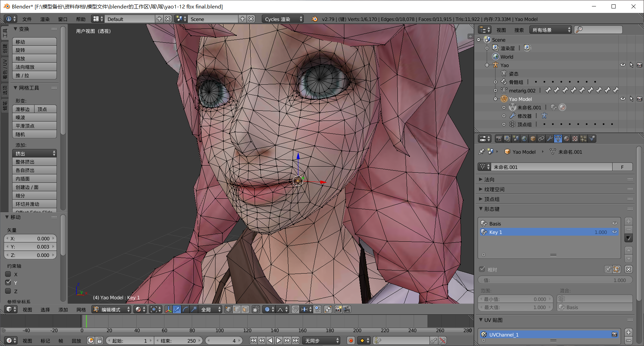
Task: Select the rotate manipulator arc icon
Action: [x=185, y=309]
